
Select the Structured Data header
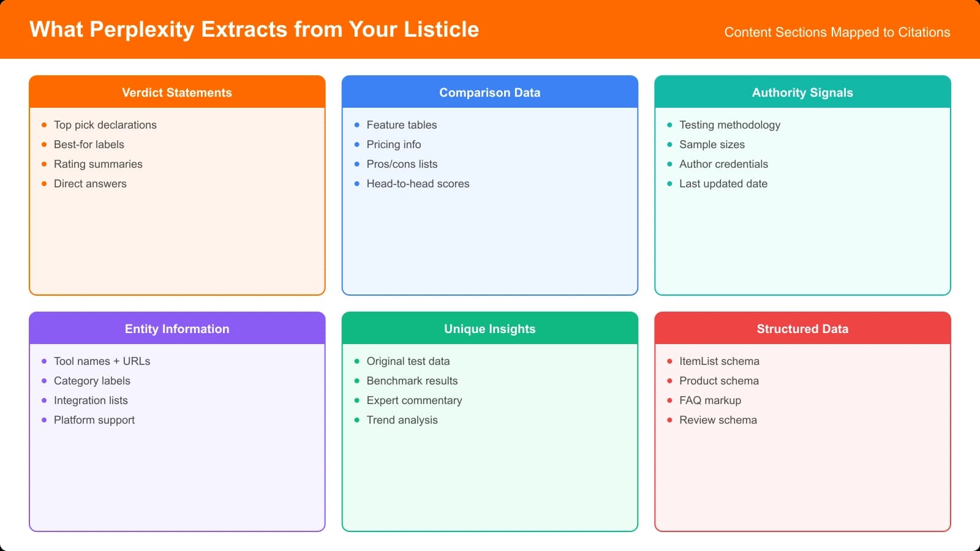pos(802,329)
